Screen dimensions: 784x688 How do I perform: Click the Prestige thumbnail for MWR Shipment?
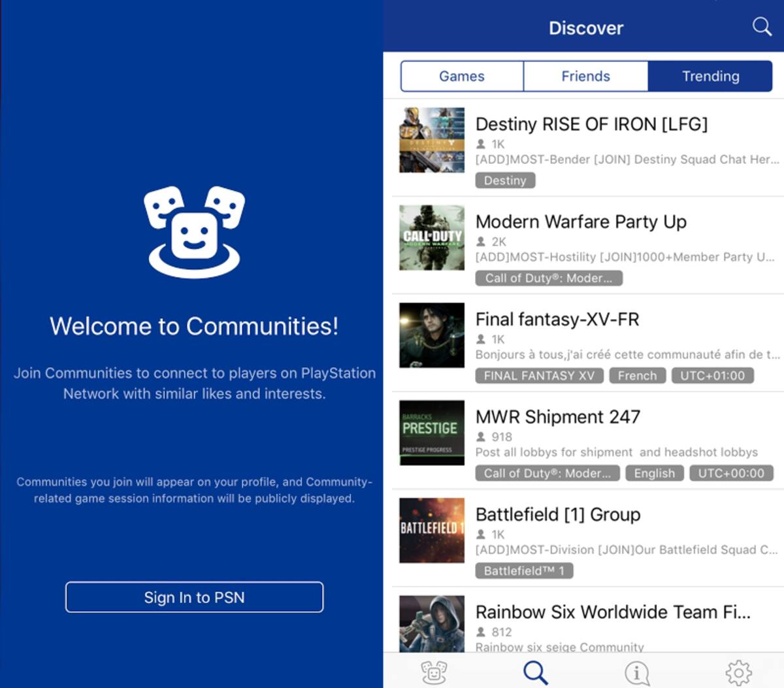click(432, 433)
